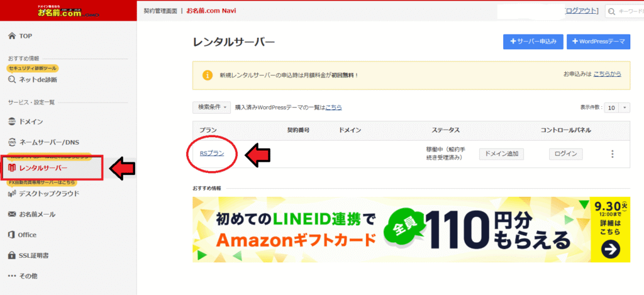
Task: Click the ドメイン column header in table
Action: 350,130
